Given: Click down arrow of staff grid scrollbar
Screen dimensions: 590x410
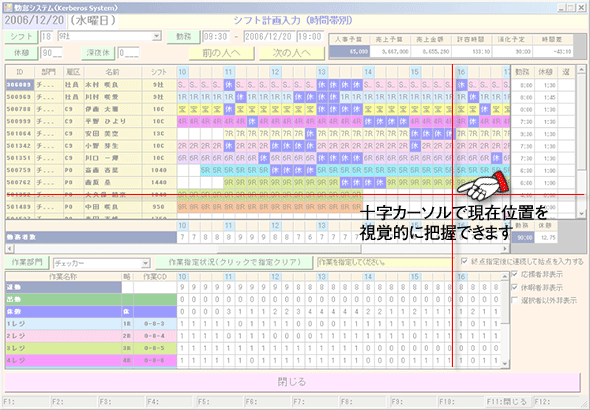Looking at the screenshot, I should point(582,214).
